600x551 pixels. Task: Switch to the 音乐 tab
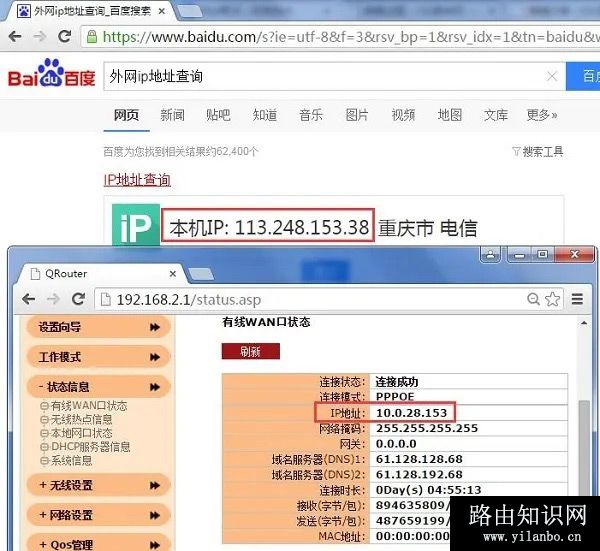point(311,115)
